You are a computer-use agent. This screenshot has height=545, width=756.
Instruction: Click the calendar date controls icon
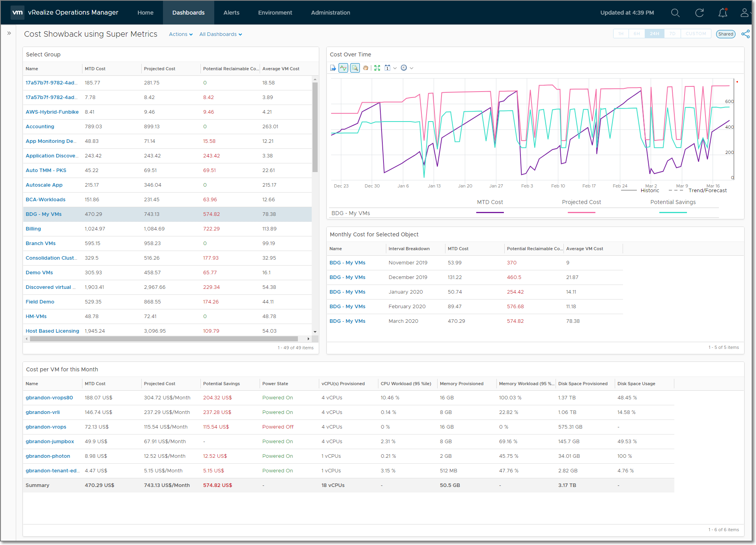[387, 68]
